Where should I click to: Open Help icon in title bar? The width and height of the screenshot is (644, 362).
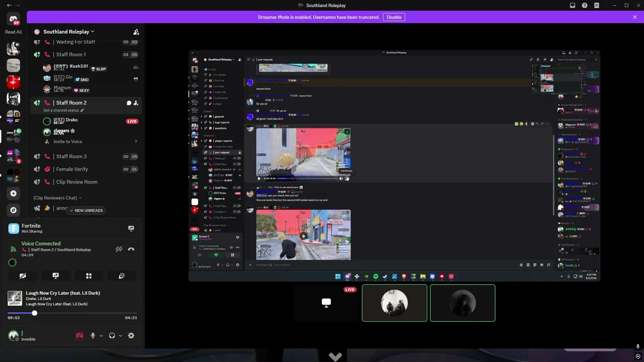585,6
